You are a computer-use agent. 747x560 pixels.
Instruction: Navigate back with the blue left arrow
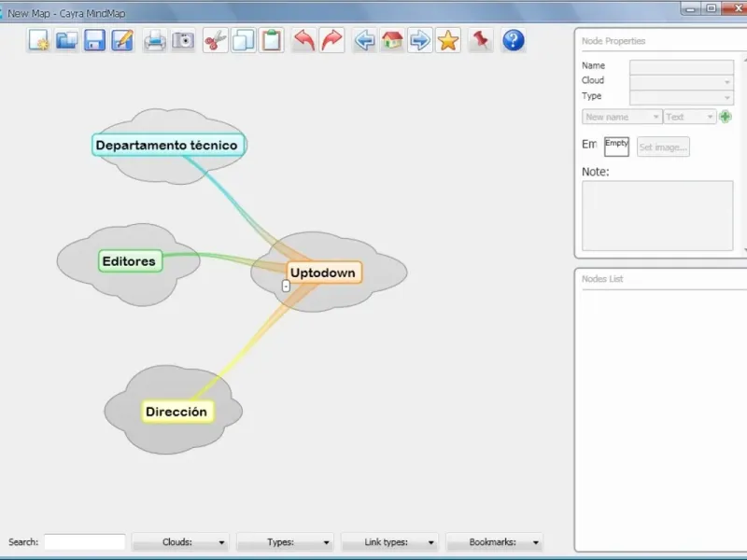364,40
